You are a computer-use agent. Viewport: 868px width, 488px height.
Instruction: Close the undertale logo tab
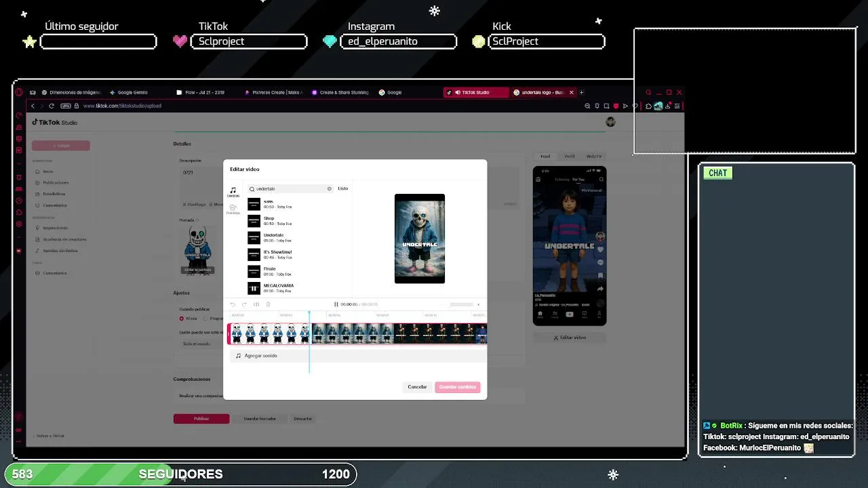pos(571,92)
